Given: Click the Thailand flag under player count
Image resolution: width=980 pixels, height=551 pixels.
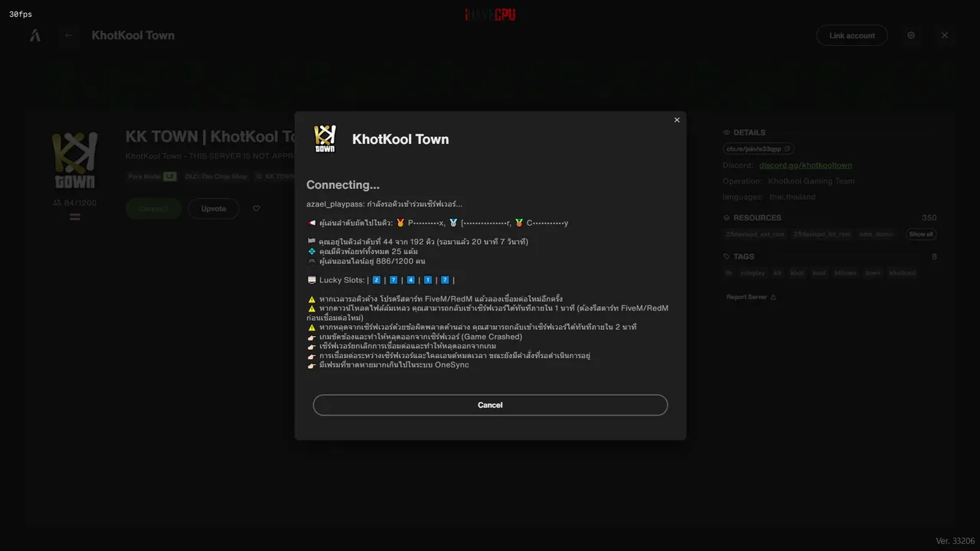Looking at the screenshot, I should tap(75, 217).
